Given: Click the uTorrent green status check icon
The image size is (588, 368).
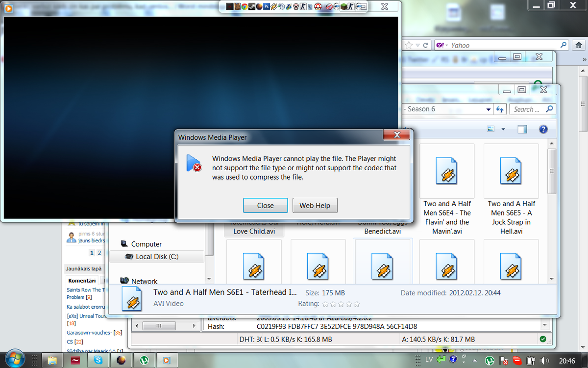Looking at the screenshot, I should coord(542,339).
